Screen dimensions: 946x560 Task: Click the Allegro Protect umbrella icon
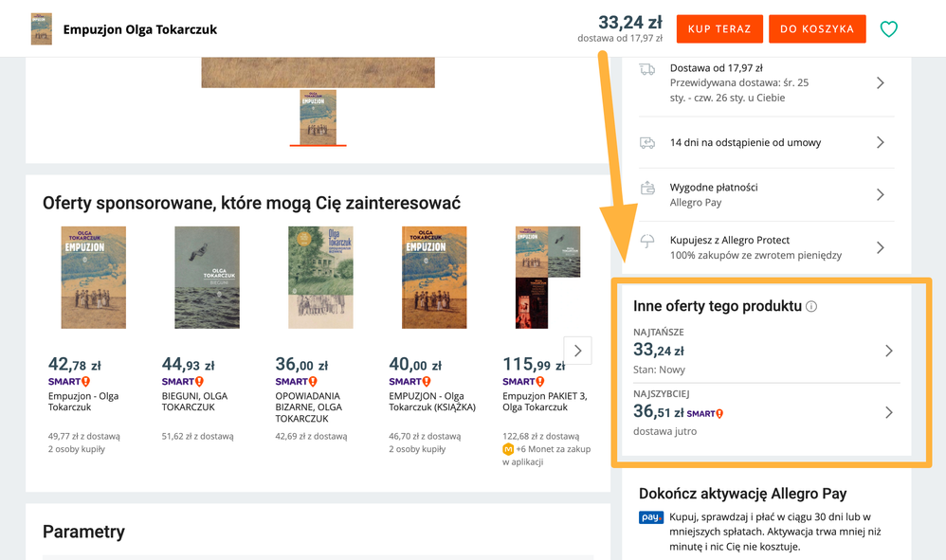647,241
